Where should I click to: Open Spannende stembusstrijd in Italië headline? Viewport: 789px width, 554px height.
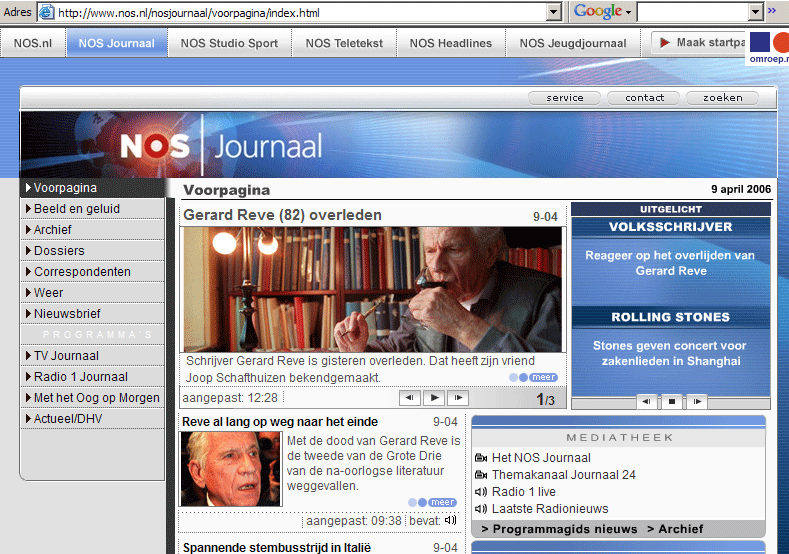[277, 547]
